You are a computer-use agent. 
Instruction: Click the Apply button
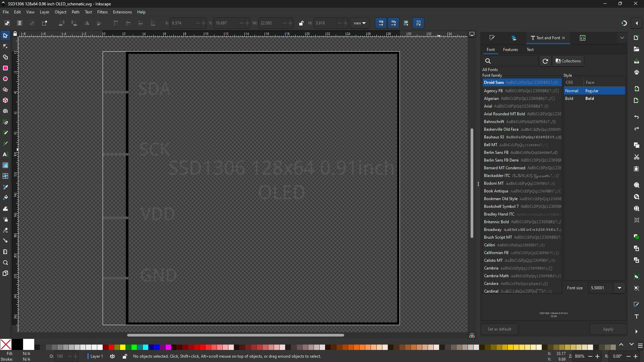608,329
